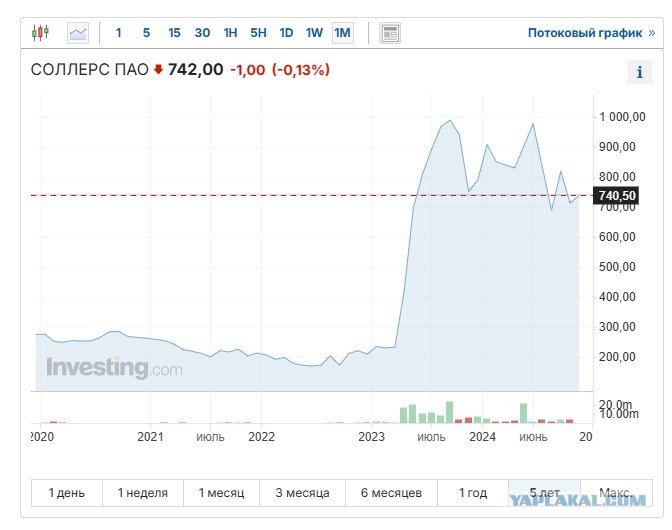Click the 740,50 current price marker
The height and width of the screenshot is (530, 672).
(x=616, y=195)
